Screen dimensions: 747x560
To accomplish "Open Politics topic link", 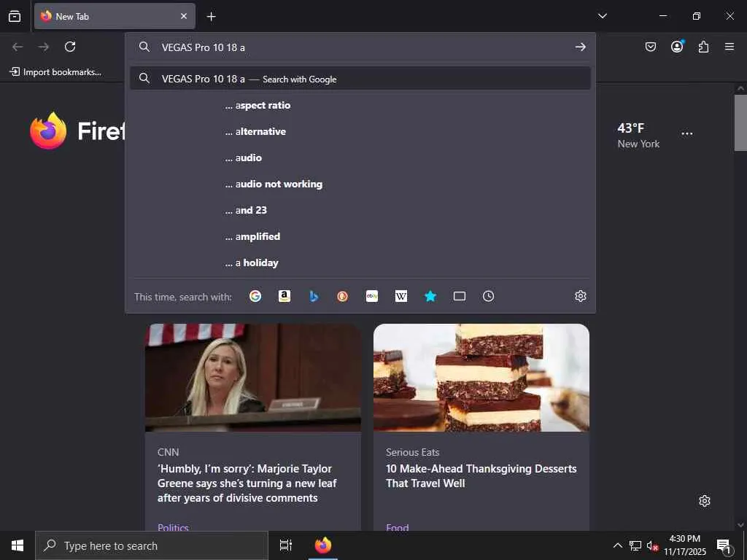I will pyautogui.click(x=173, y=527).
